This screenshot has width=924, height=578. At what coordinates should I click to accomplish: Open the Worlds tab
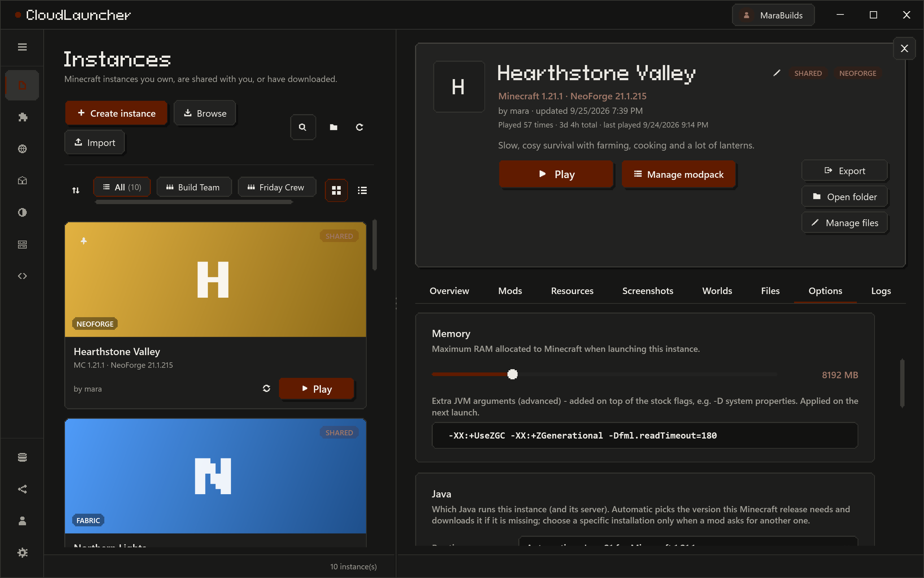(x=717, y=291)
